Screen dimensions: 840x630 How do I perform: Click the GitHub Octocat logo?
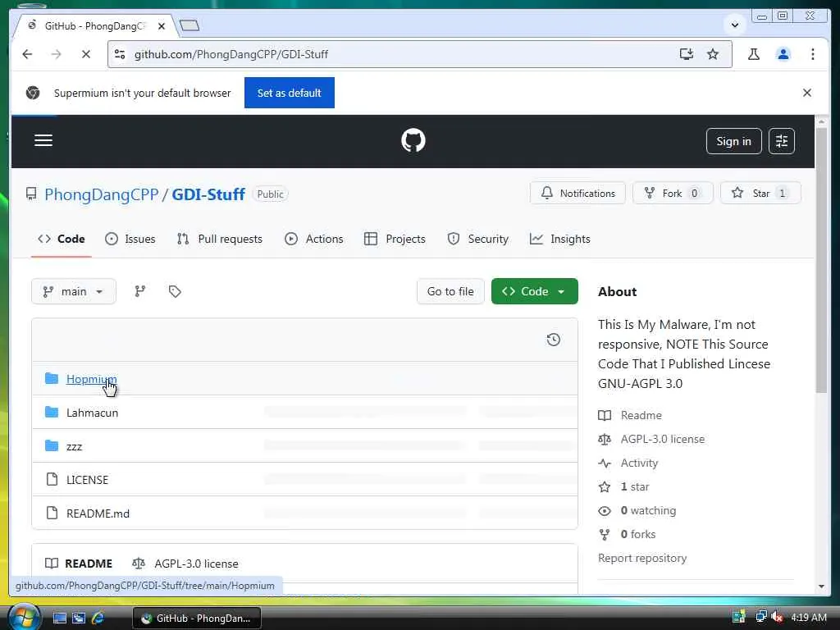pos(413,141)
